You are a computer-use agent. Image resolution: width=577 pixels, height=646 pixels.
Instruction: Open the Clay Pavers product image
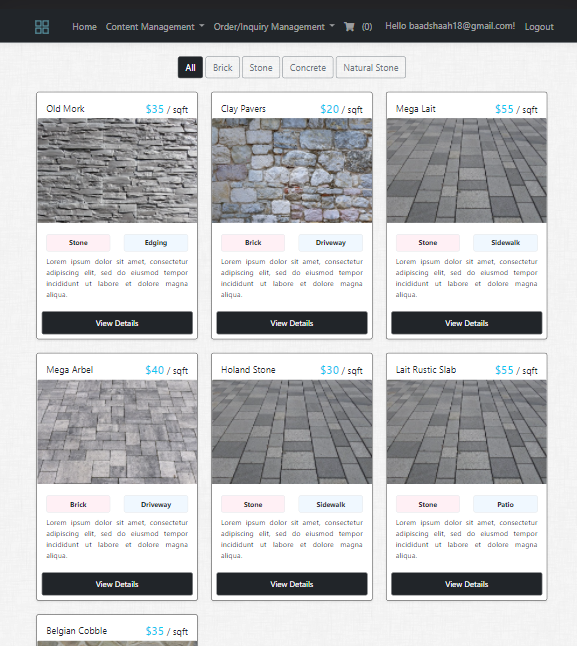[292, 171]
